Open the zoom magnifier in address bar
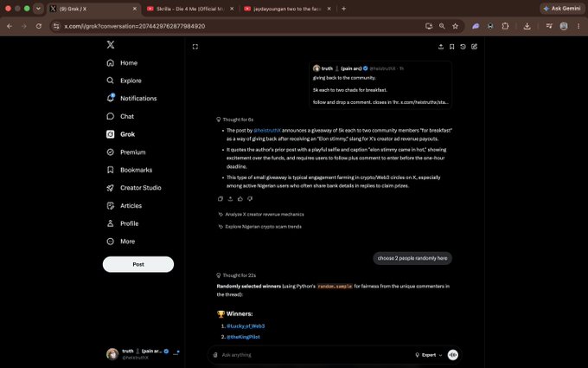This screenshot has width=588, height=368. 442,26
